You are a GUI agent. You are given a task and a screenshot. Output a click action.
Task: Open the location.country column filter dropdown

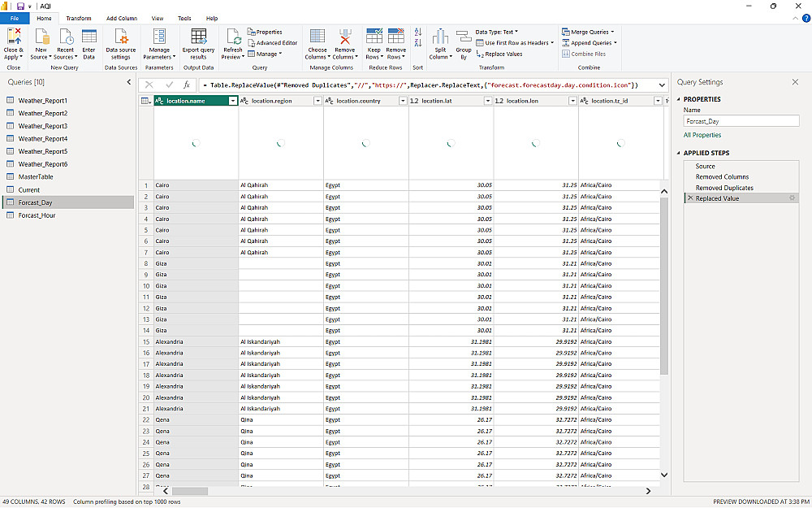tap(403, 101)
